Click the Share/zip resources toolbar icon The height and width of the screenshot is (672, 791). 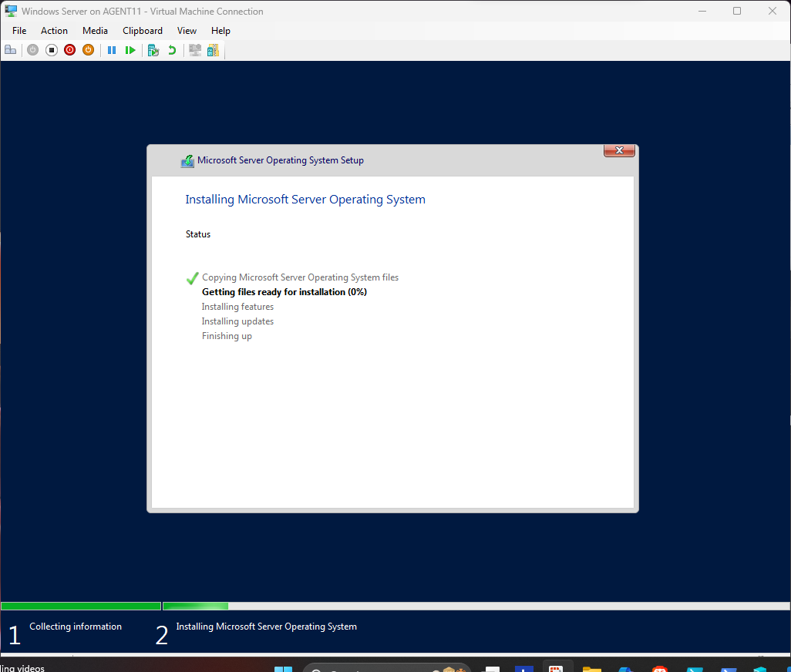(x=213, y=50)
